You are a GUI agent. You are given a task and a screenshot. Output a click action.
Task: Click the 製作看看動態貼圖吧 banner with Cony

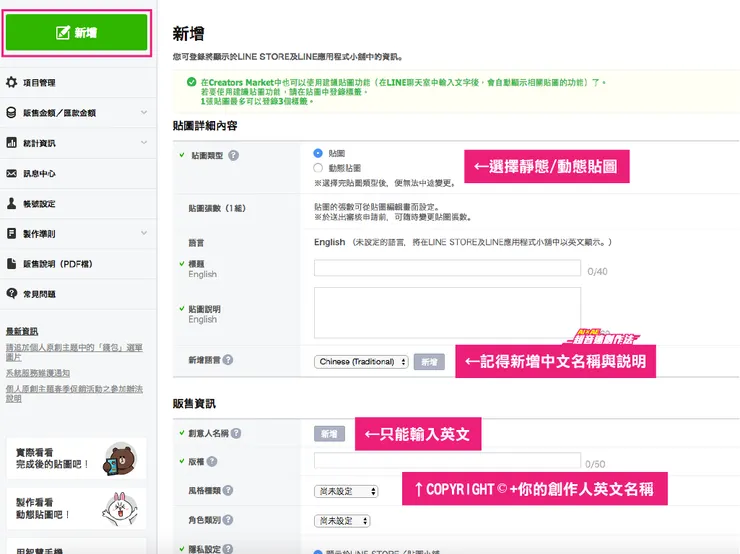pyautogui.click(x=76, y=508)
